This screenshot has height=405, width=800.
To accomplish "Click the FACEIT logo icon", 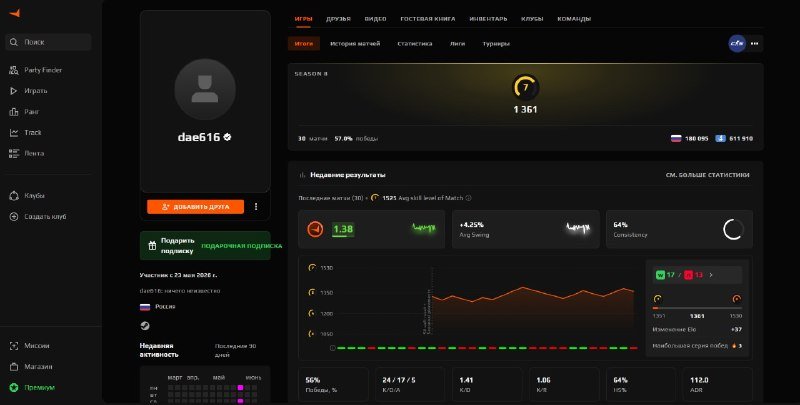I will [x=15, y=13].
